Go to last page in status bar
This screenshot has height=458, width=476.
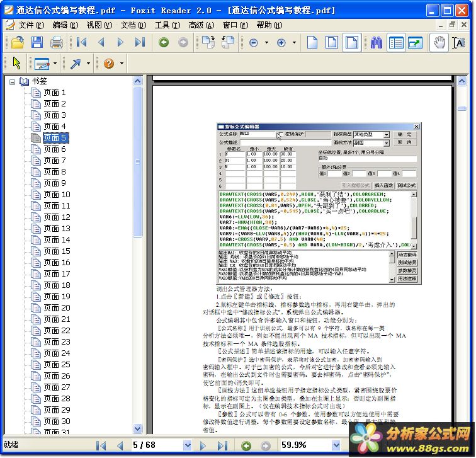point(222,446)
